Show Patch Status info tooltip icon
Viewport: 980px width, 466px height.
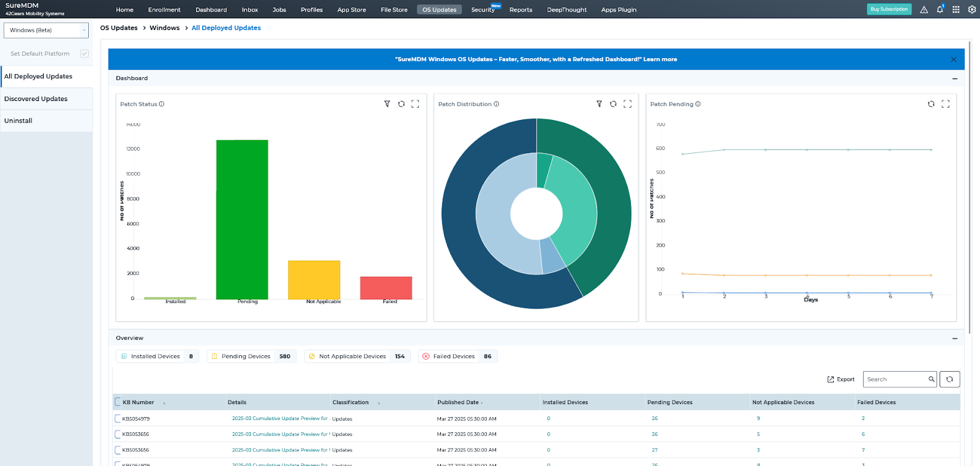(x=162, y=104)
